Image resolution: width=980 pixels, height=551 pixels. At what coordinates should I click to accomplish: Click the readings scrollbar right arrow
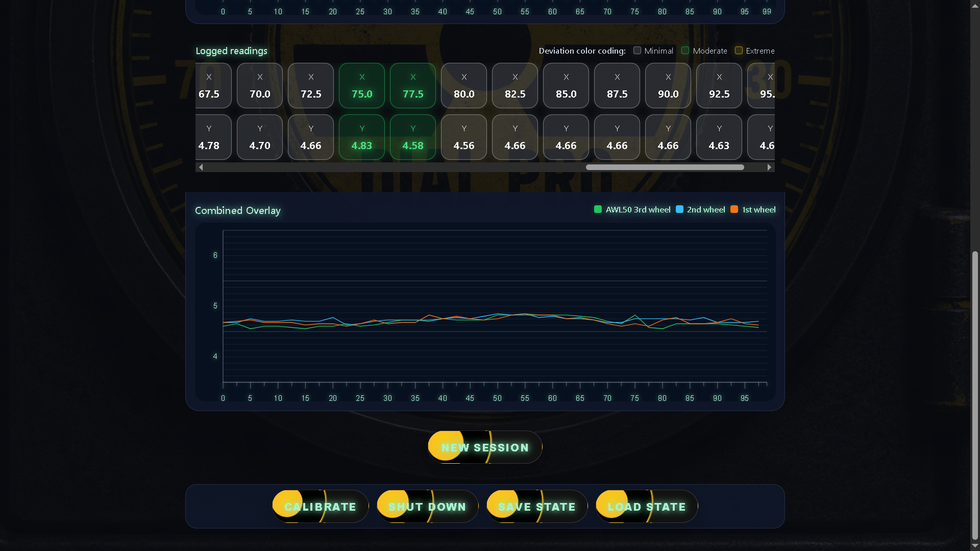769,167
